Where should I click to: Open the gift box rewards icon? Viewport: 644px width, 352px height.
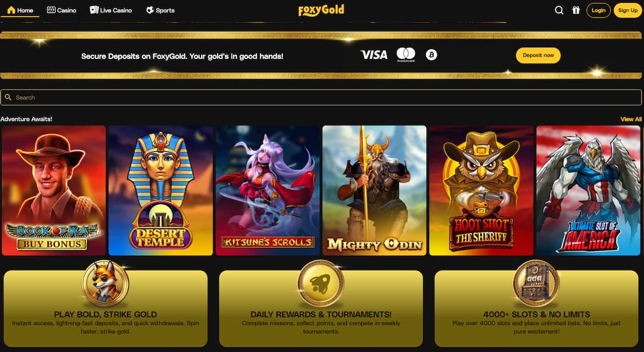576,10
